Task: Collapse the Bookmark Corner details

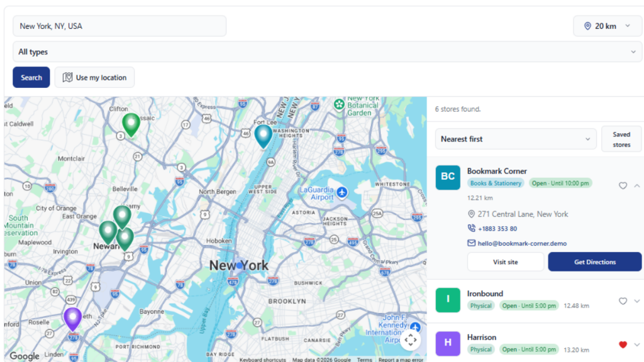Action: point(636,185)
